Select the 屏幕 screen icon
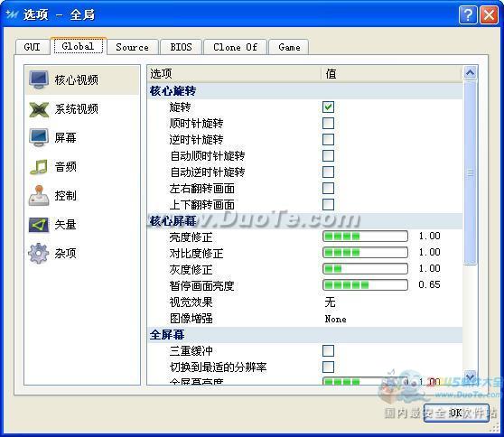Image resolution: width=504 pixels, height=437 pixels. (x=39, y=137)
